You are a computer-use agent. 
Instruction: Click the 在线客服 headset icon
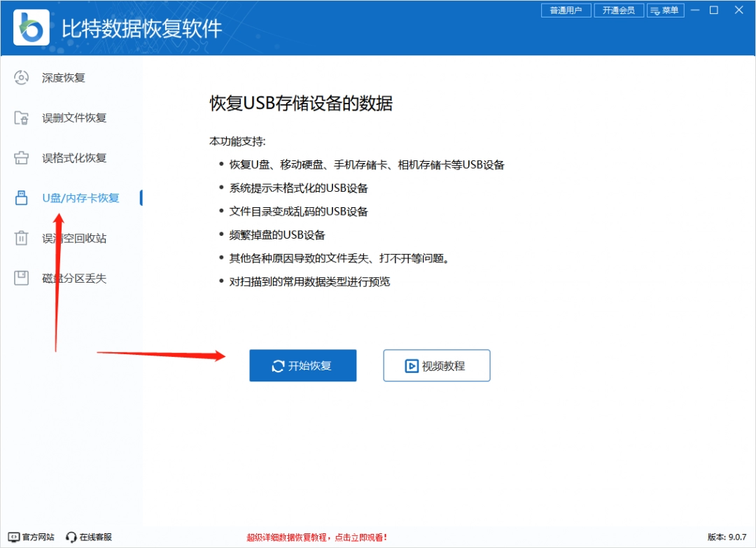click(71, 537)
